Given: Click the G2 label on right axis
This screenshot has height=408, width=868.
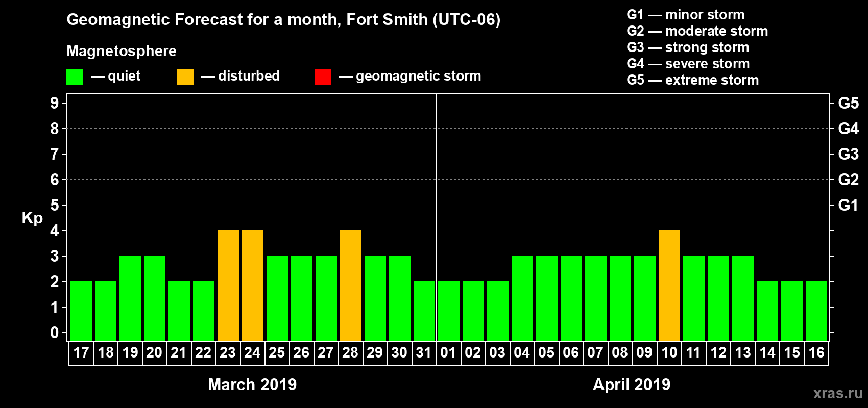Looking at the screenshot, I should coord(849,180).
